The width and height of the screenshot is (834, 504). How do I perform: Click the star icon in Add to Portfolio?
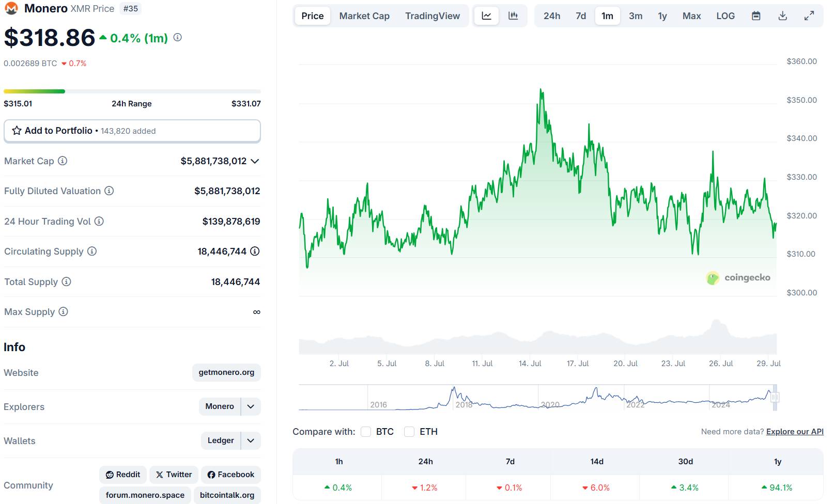coord(17,131)
